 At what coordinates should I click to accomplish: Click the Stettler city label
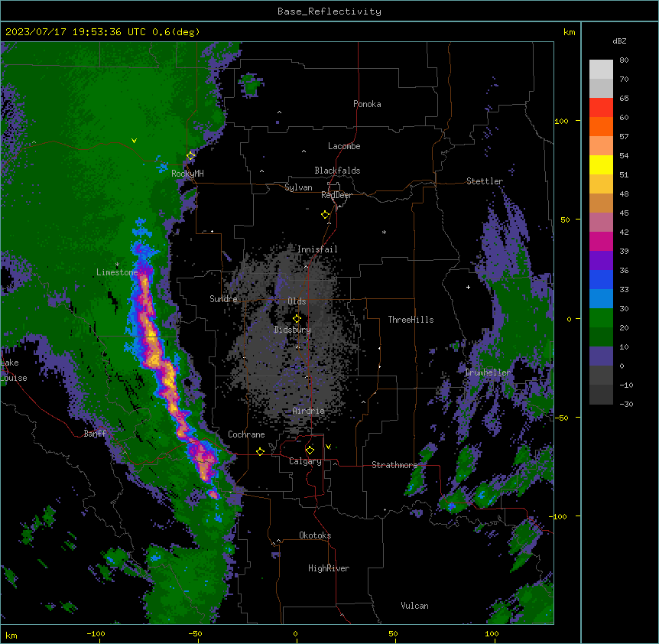(485, 181)
